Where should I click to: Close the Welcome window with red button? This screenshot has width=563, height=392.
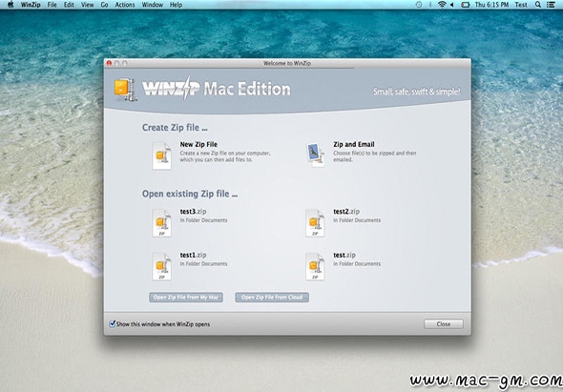pyautogui.click(x=109, y=63)
